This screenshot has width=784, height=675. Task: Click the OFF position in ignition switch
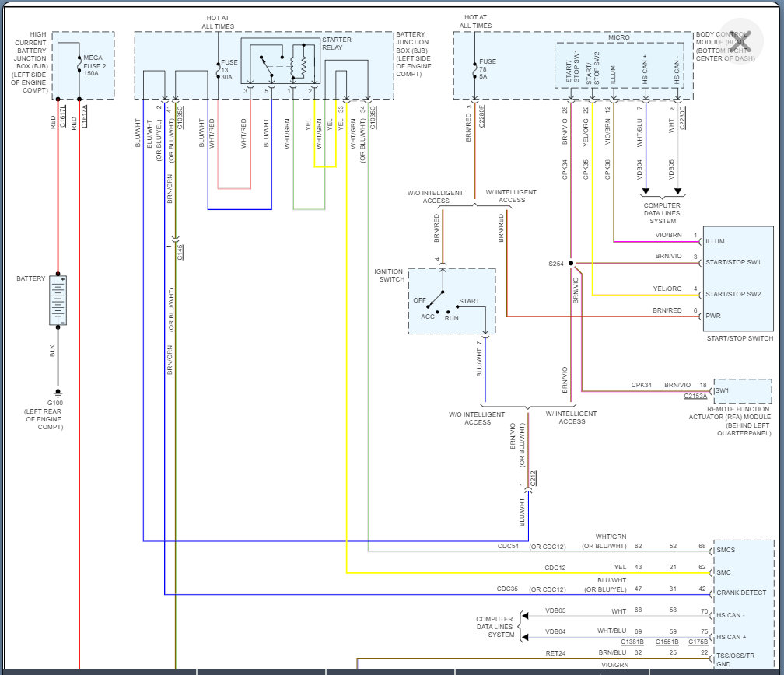[x=419, y=300]
